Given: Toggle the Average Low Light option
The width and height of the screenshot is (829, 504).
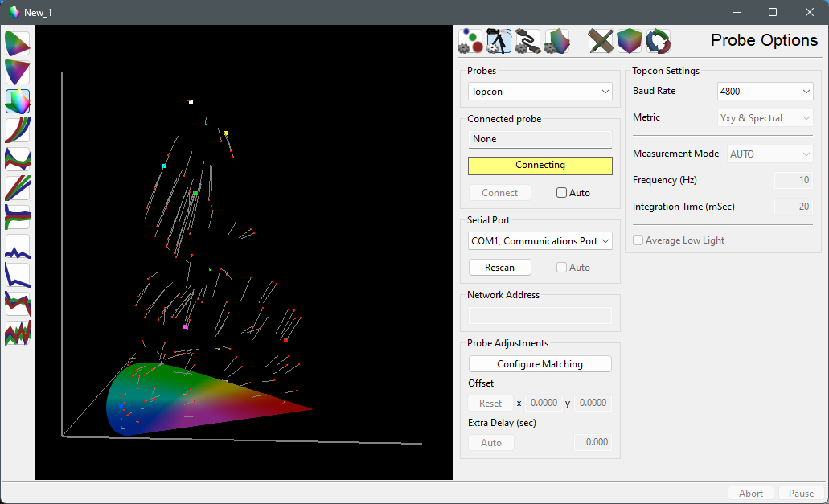Looking at the screenshot, I should (638, 240).
